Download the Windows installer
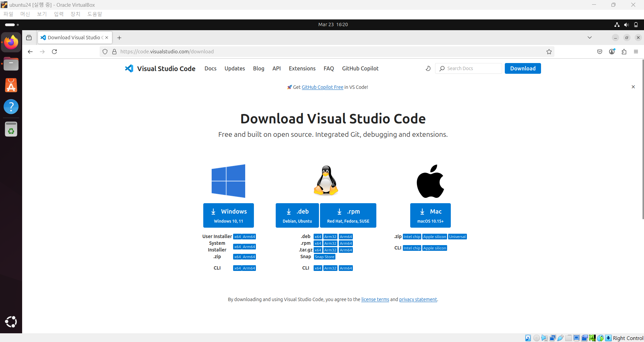This screenshot has width=644, height=342. 228,215
